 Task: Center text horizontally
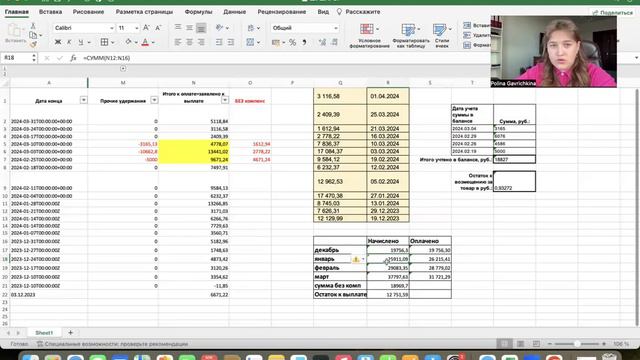189,42
